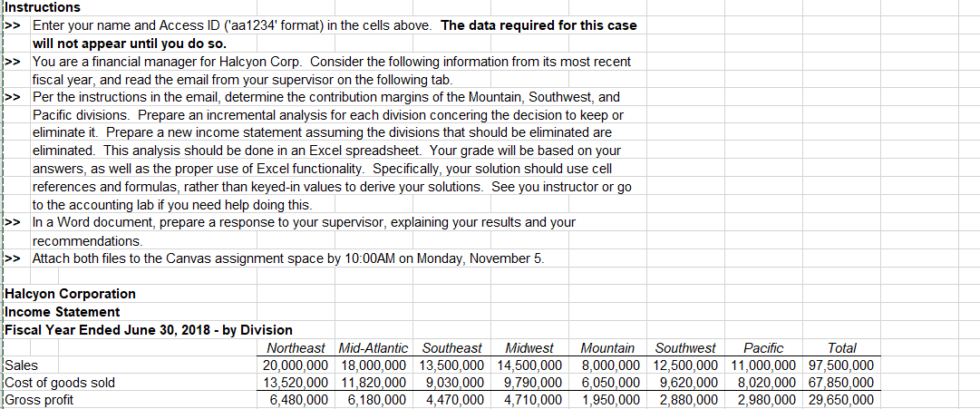The image size is (980, 409).
Task: Select the 'Southwest' column header
Action: click(x=685, y=347)
